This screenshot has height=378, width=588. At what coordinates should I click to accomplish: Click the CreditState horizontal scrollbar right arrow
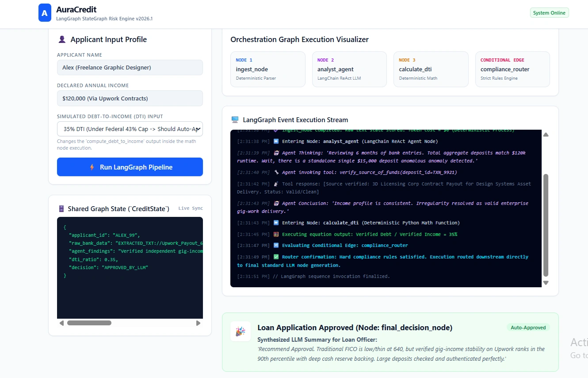198,323
